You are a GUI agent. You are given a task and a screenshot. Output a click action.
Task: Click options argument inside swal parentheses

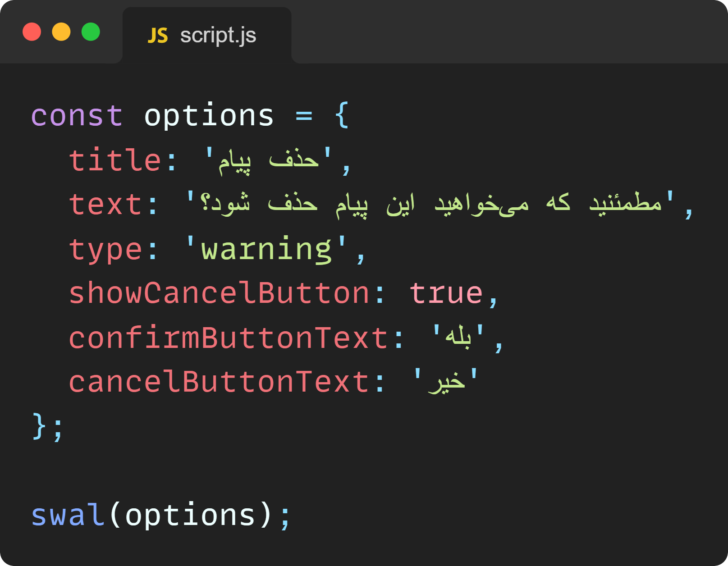[190, 515]
